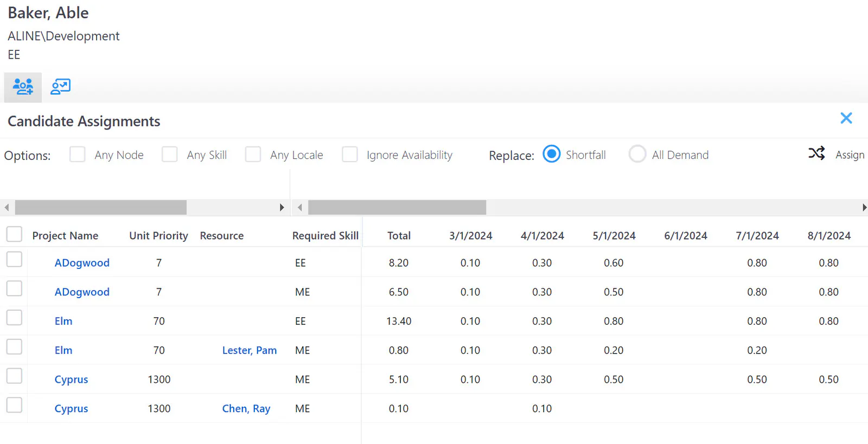Click left arrow of left pane scrollbar
Viewport: 868px width, 444px height.
pos(7,208)
